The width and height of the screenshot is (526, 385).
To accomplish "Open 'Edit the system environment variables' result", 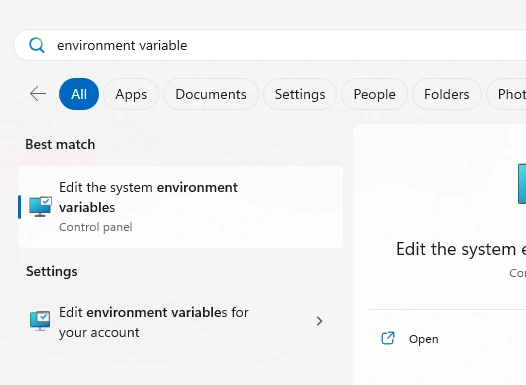I will click(x=180, y=207).
